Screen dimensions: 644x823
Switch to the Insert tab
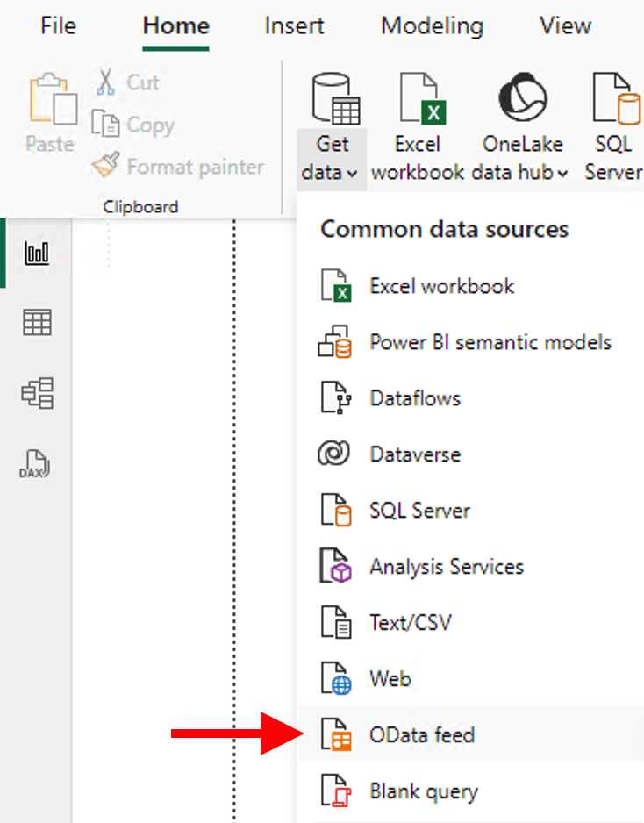click(294, 25)
